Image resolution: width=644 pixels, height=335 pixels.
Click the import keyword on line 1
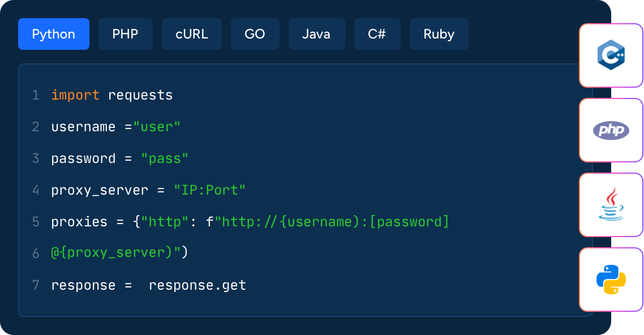75,95
